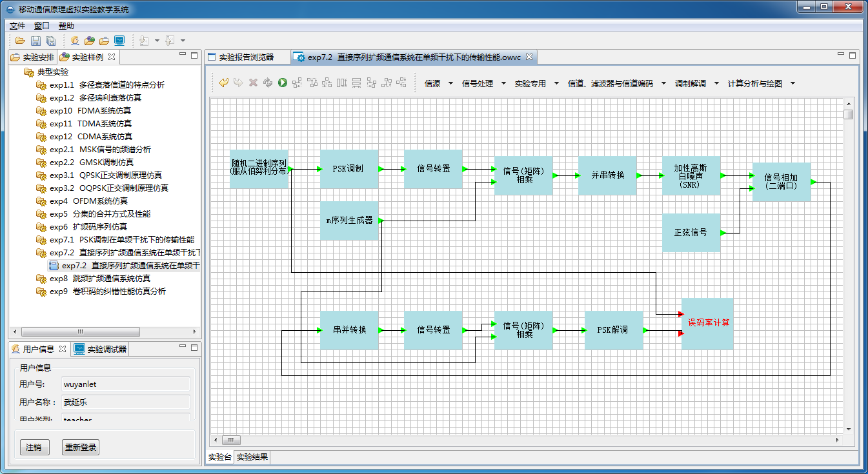Viewport: 868px width, 474px height.
Task: Click the canvas horizontal scrollbar thumb
Action: tap(231, 440)
